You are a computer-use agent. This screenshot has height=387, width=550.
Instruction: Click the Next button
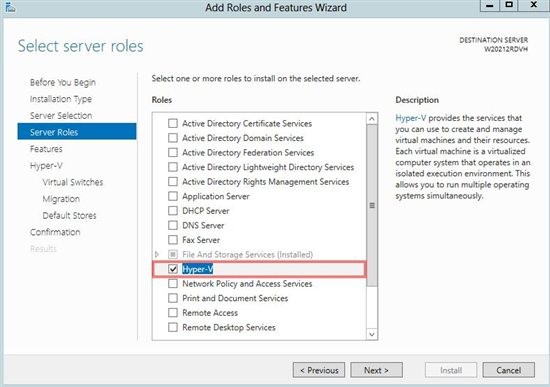(376, 370)
